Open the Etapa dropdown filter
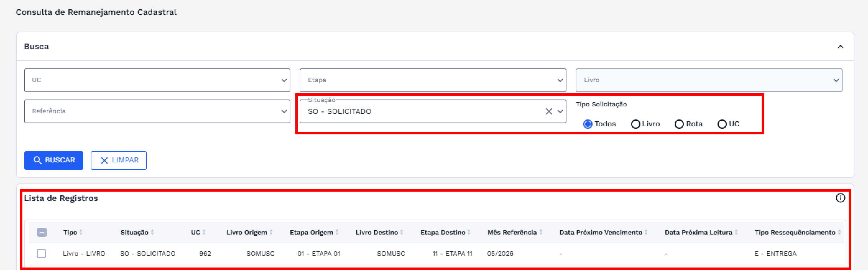Image resolution: width=868 pixels, height=270 pixels. (433, 80)
